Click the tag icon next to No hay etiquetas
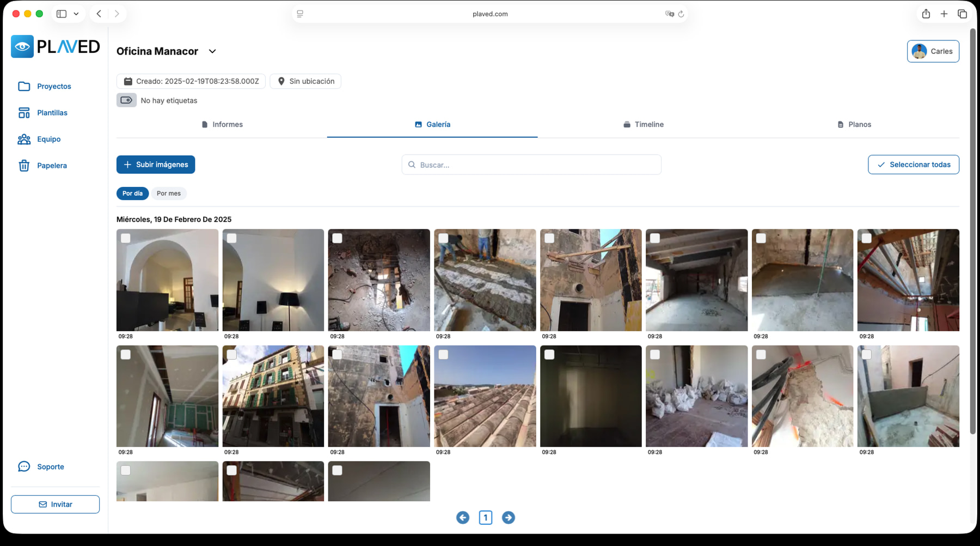 126,100
